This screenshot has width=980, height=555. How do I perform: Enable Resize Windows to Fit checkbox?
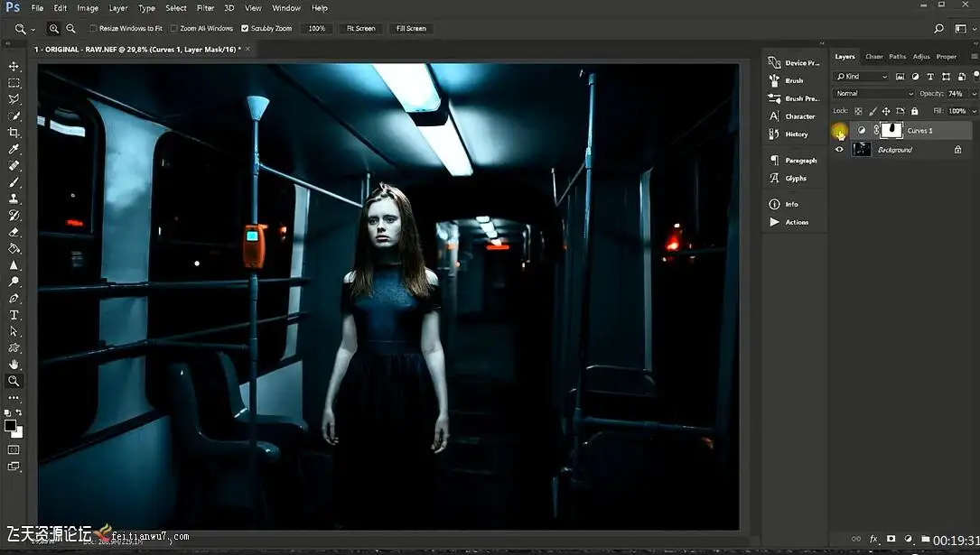(94, 29)
